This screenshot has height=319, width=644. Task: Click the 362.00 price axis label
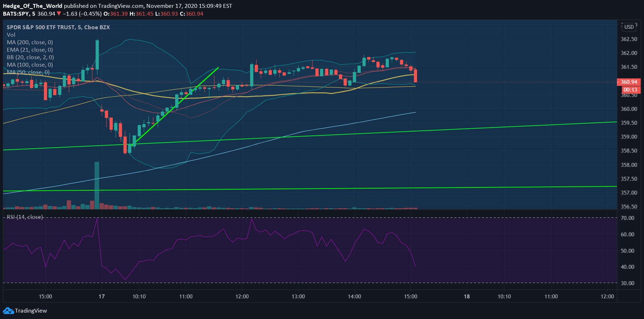[629, 53]
